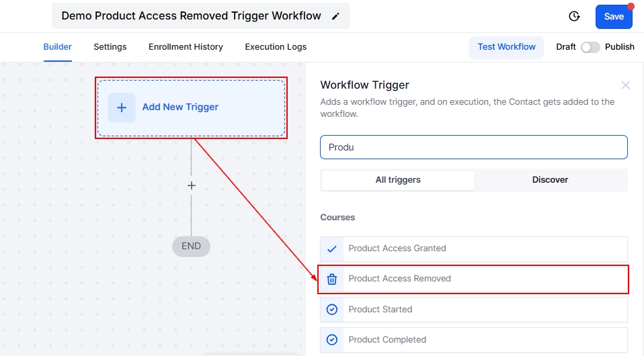Click the pencil icon to rename workflow
Image resolution: width=644 pixels, height=356 pixels.
tap(335, 16)
